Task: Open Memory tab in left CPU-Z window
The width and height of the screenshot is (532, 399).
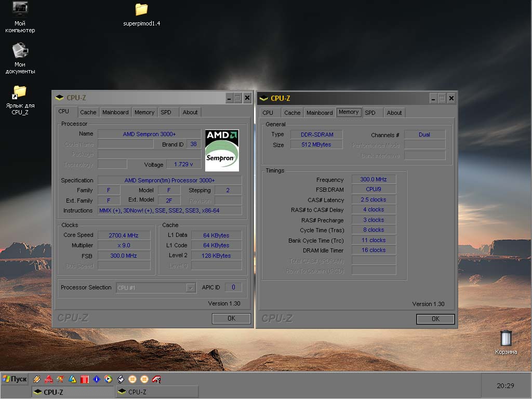Action: click(144, 112)
